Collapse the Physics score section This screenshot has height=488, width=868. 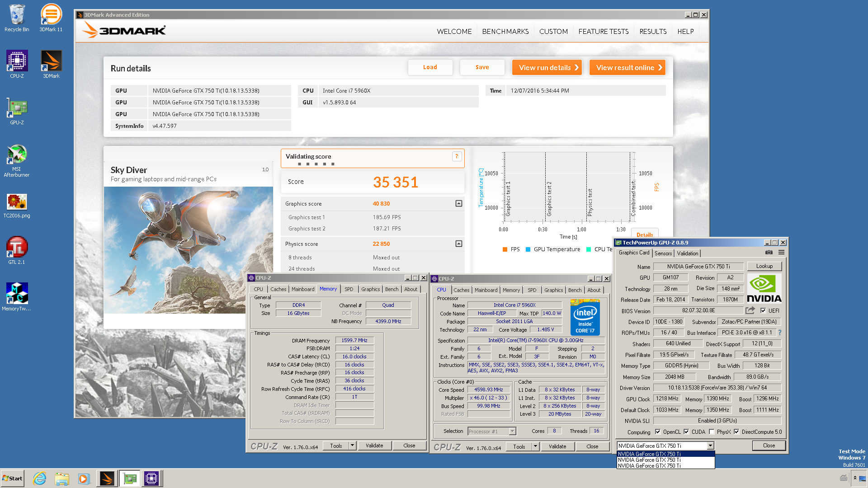(x=459, y=244)
